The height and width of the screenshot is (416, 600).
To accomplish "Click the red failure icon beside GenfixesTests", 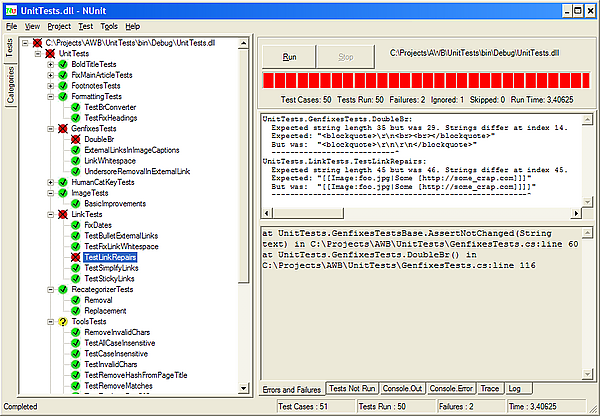I will [x=63, y=128].
